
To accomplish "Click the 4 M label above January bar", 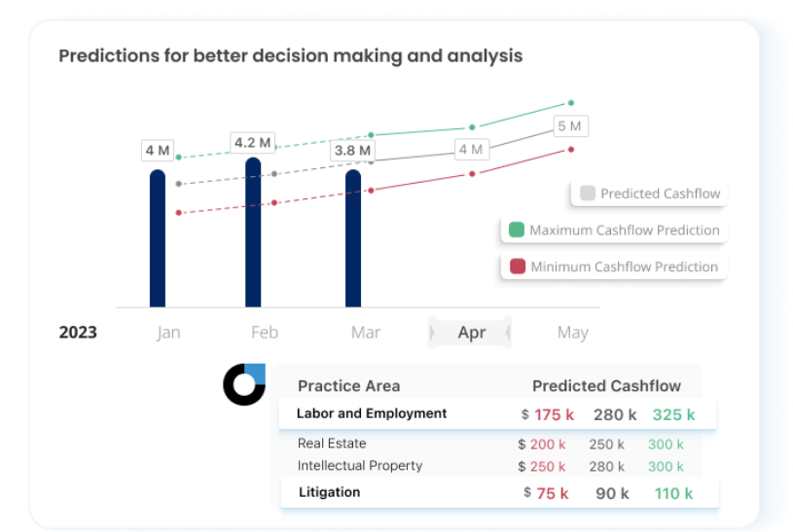I will (158, 151).
